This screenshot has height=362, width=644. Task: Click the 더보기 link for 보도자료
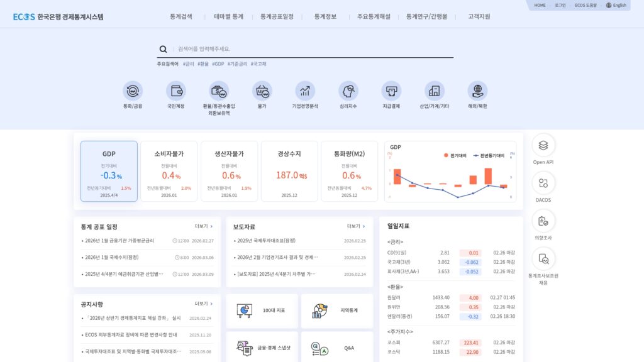[x=355, y=226]
